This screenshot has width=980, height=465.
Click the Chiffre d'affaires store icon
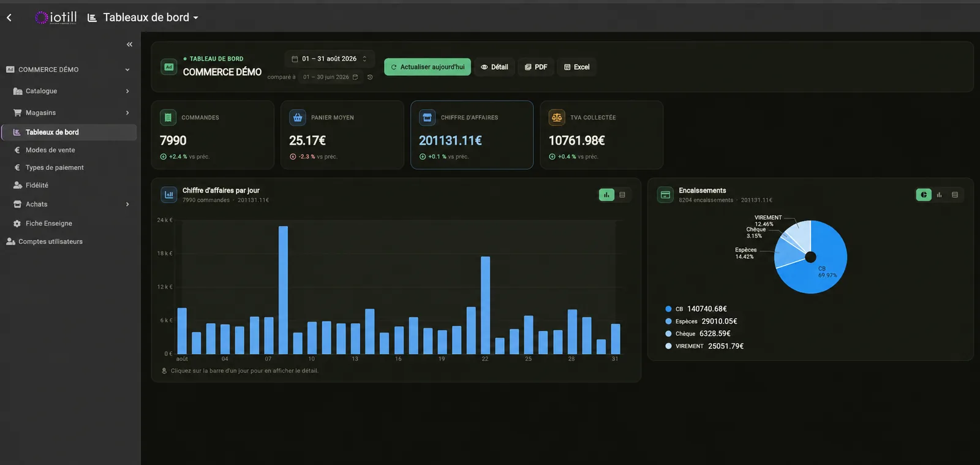pos(428,117)
